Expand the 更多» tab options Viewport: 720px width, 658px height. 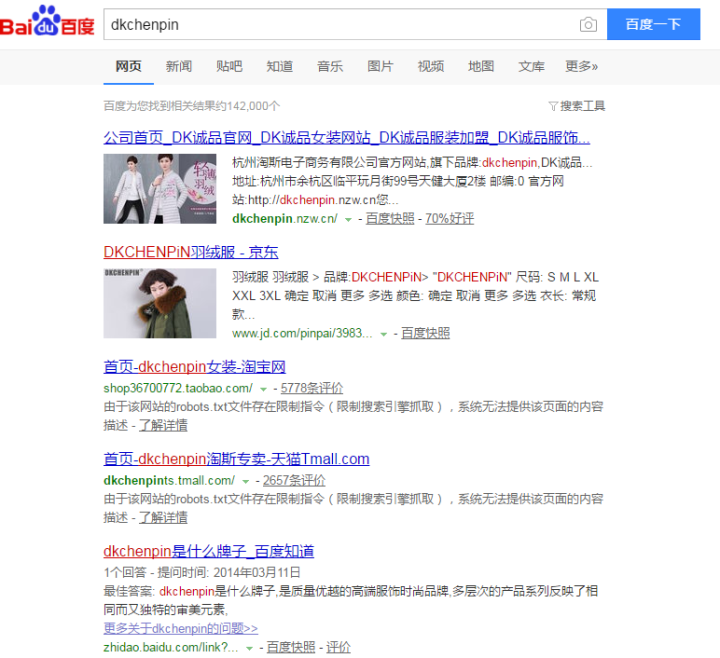tap(581, 67)
